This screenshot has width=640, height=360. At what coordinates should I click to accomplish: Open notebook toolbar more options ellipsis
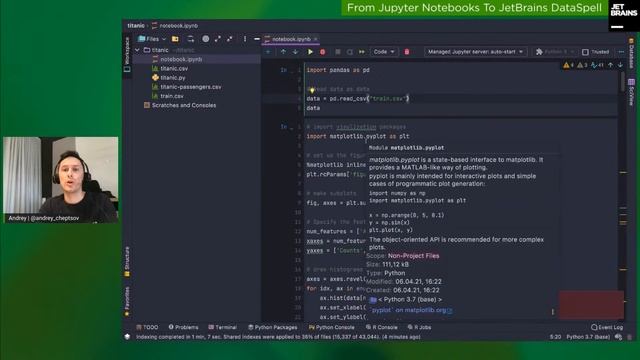pyautogui.click(x=621, y=52)
